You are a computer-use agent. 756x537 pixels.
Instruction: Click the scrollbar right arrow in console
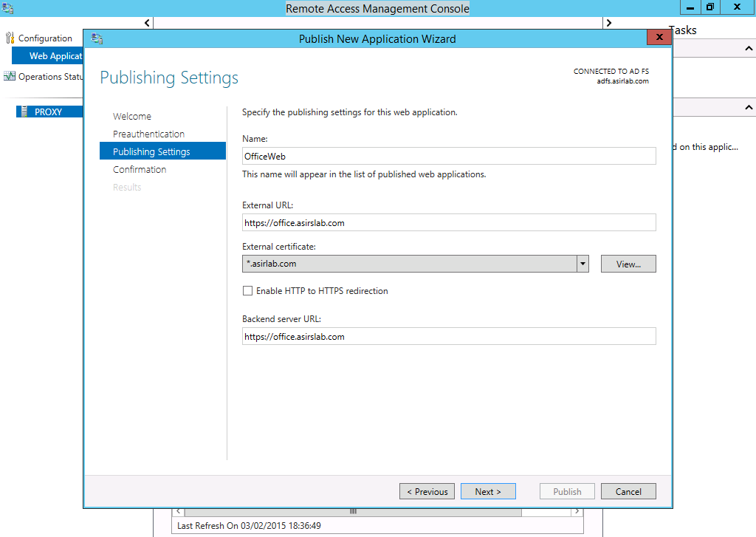pos(577,511)
